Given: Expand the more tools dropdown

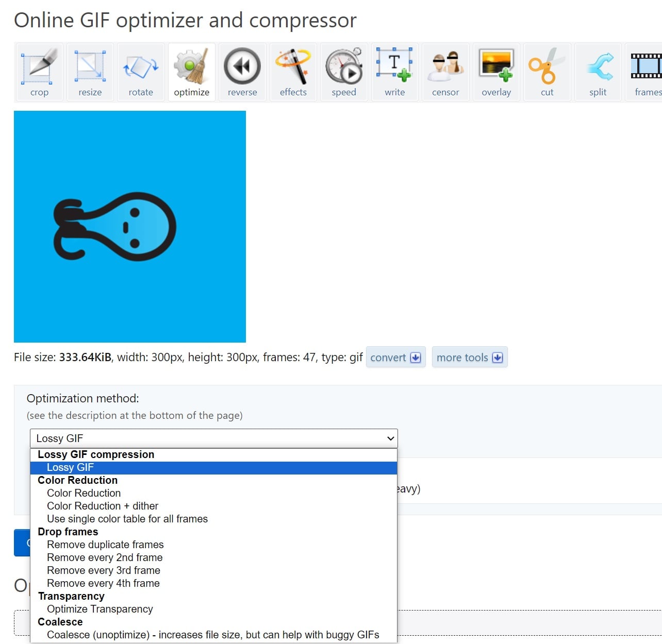Looking at the screenshot, I should tap(470, 357).
